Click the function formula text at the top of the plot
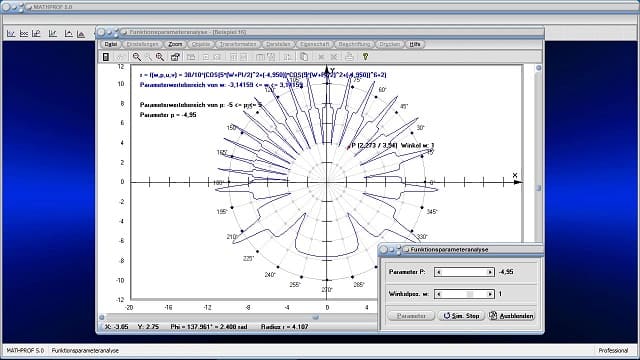This screenshot has height=360, width=640. tap(263, 75)
